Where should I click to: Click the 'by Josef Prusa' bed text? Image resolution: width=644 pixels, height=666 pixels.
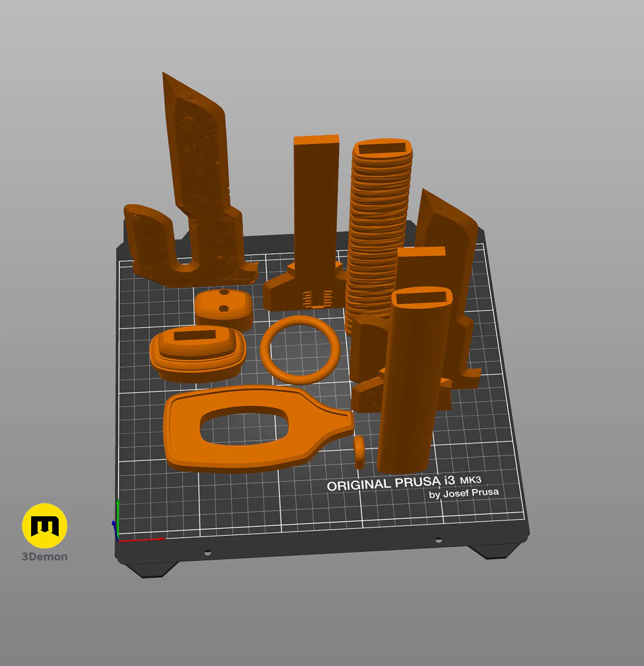[x=464, y=494]
